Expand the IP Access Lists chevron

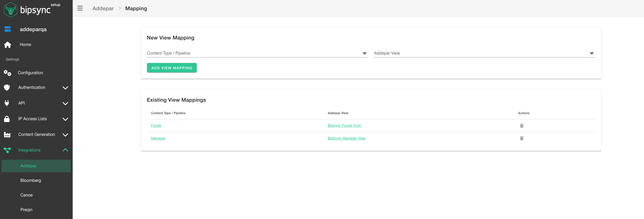pyautogui.click(x=65, y=119)
